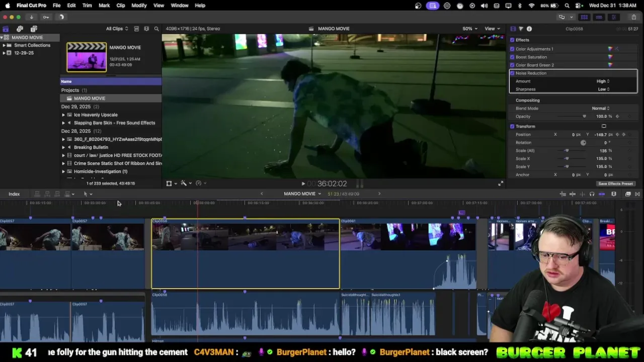Show the Libraries sidebar clapper icon
Image resolution: width=644 pixels, height=362 pixels.
point(6,29)
